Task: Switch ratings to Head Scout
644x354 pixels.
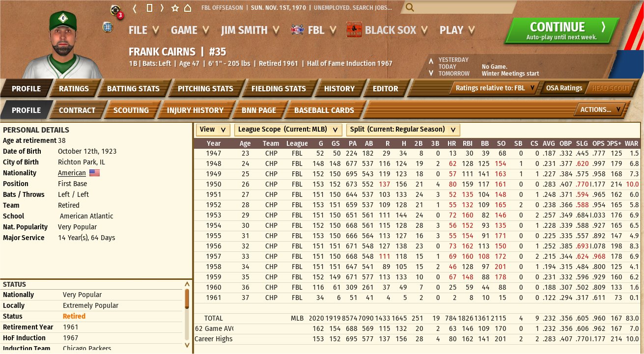Action: pos(610,88)
